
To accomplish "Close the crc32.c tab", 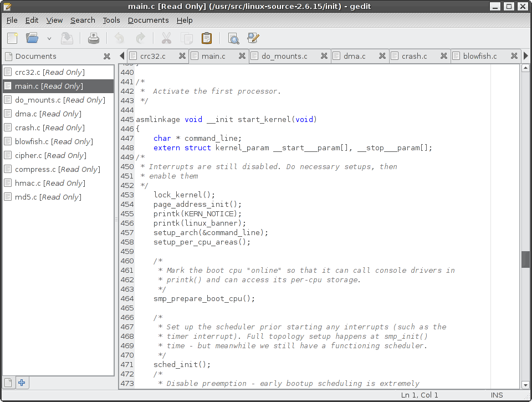I will (x=182, y=56).
